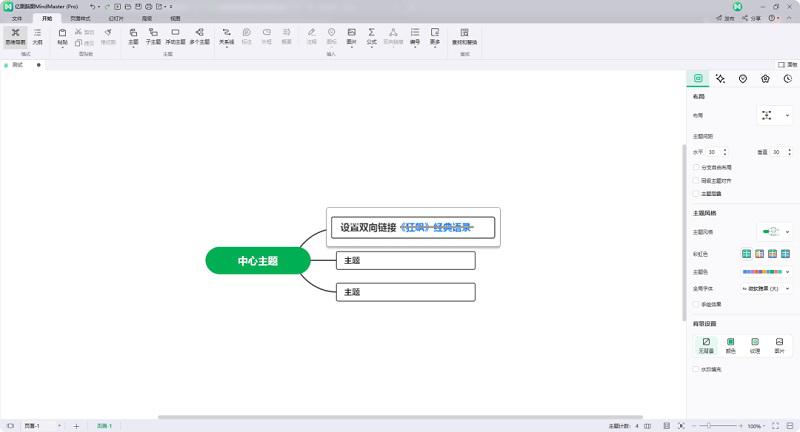This screenshot has width=800, height=432.
Task: Open 全局字体 font dropdown
Action: click(765, 287)
